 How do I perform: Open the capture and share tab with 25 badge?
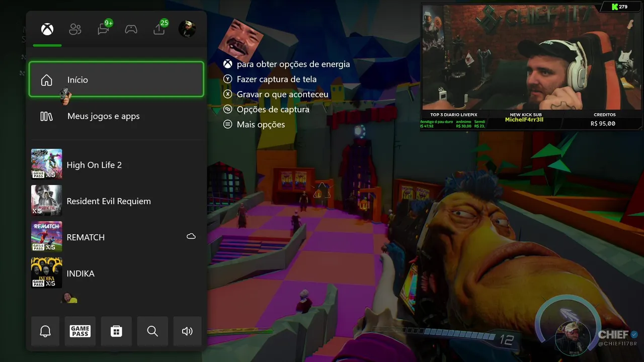pyautogui.click(x=159, y=29)
